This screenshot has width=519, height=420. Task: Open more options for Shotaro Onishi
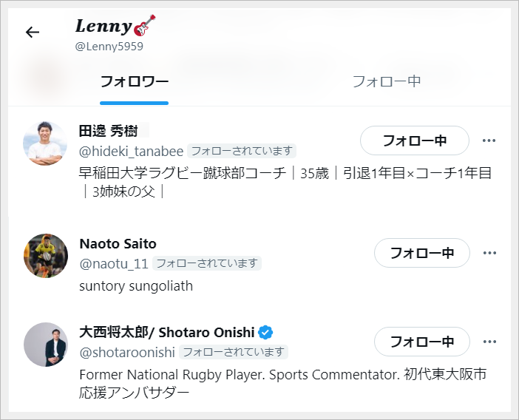[489, 342]
